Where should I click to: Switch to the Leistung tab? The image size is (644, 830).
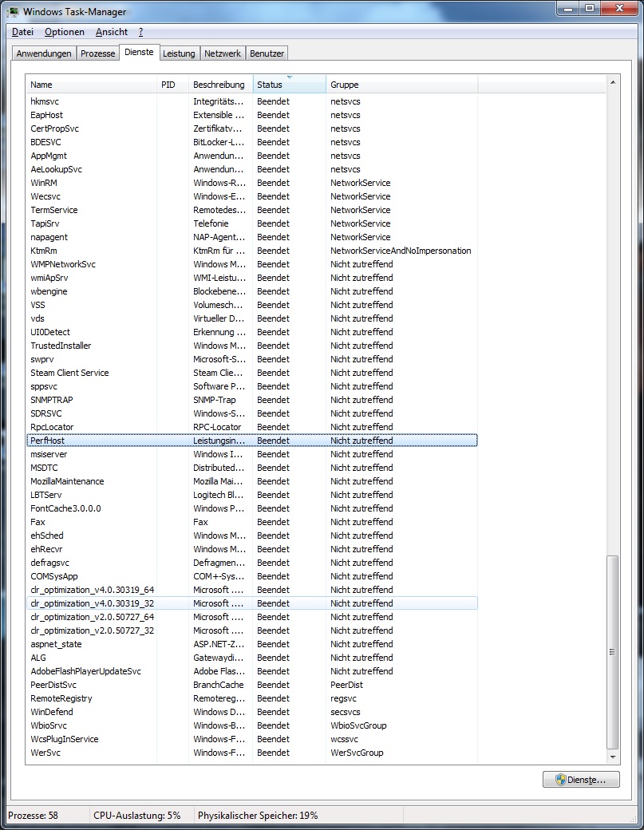179,53
